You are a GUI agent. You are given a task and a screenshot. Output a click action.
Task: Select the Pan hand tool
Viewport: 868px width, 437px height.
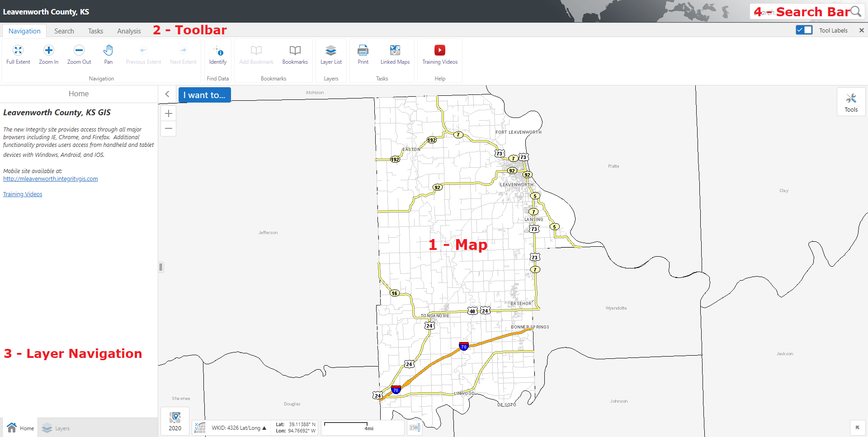pos(108,55)
